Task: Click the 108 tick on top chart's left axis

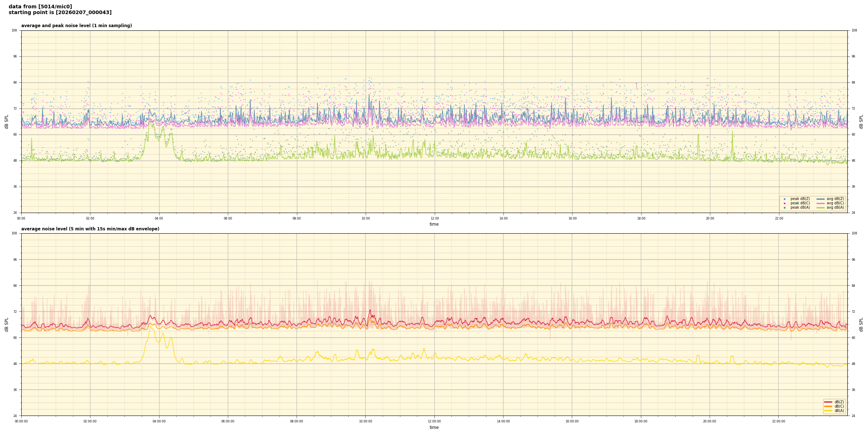Action: (x=14, y=30)
